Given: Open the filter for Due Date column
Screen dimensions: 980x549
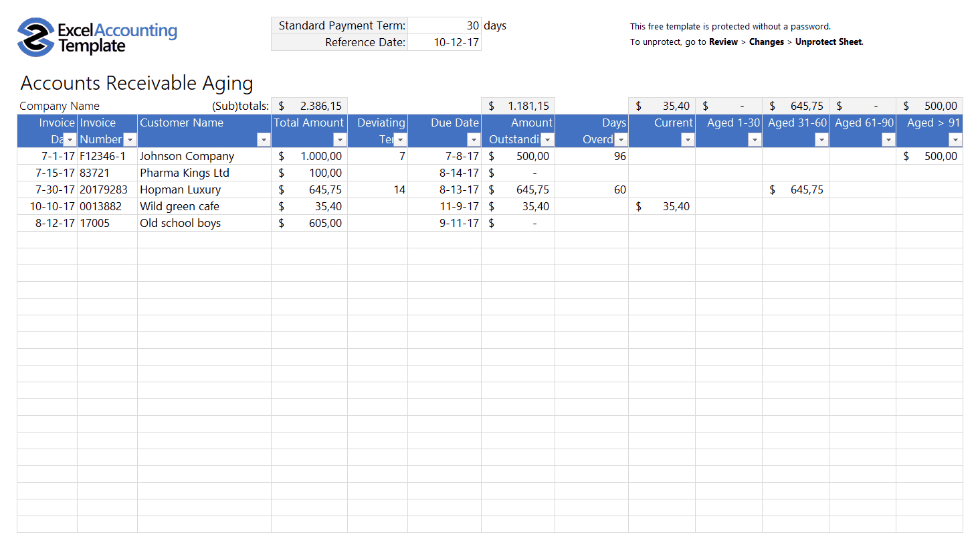Looking at the screenshot, I should pyautogui.click(x=474, y=139).
